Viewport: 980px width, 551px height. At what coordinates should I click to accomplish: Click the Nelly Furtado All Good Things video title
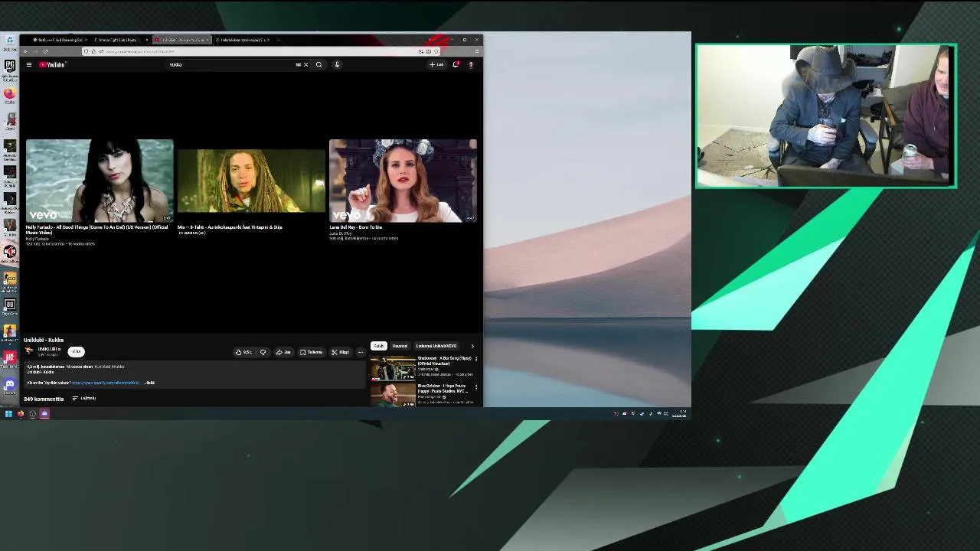(x=96, y=230)
